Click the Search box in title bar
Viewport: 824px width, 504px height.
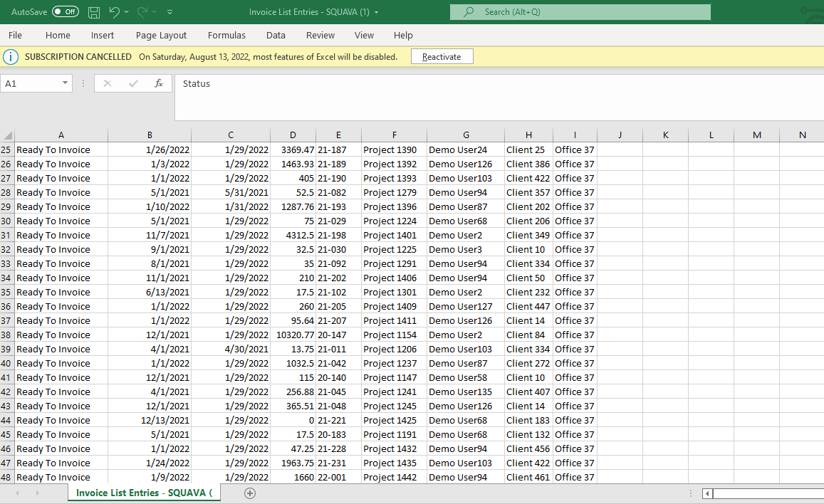click(x=580, y=12)
